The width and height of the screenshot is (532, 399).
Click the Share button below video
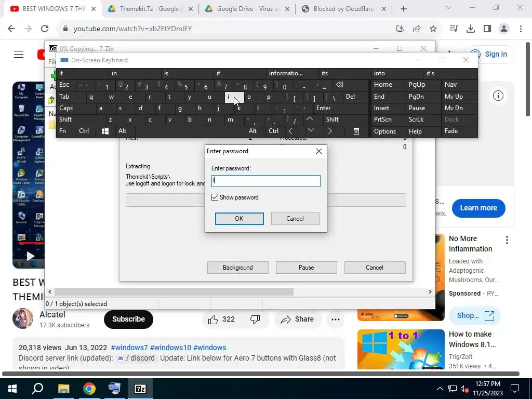297,320
